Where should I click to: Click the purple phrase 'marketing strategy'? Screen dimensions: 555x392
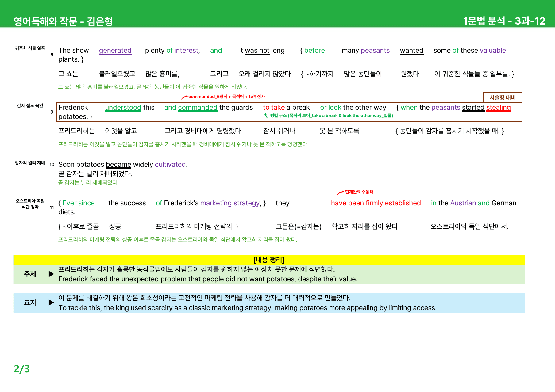(x=230, y=203)
